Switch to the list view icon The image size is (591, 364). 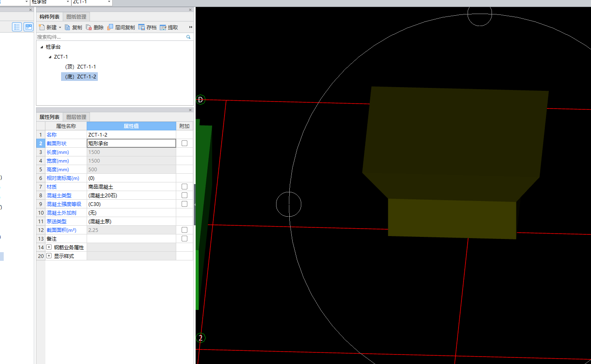[17, 27]
